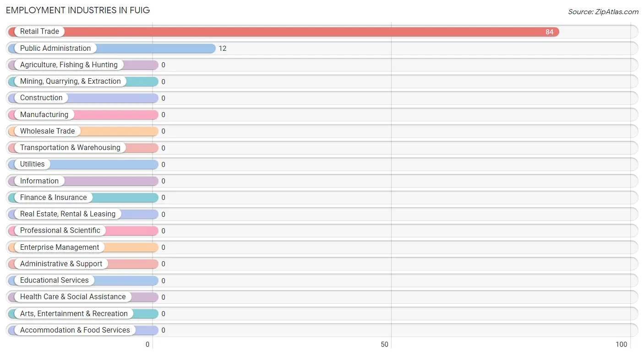The image size is (644, 355).
Task: Select the Wholesale Trade label
Action: click(47, 131)
